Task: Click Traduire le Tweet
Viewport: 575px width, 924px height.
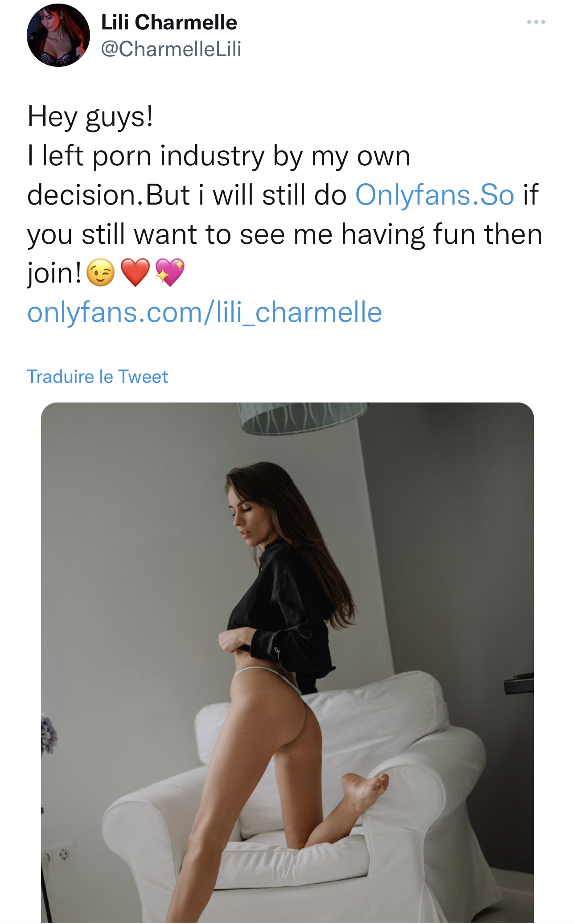Action: (97, 377)
